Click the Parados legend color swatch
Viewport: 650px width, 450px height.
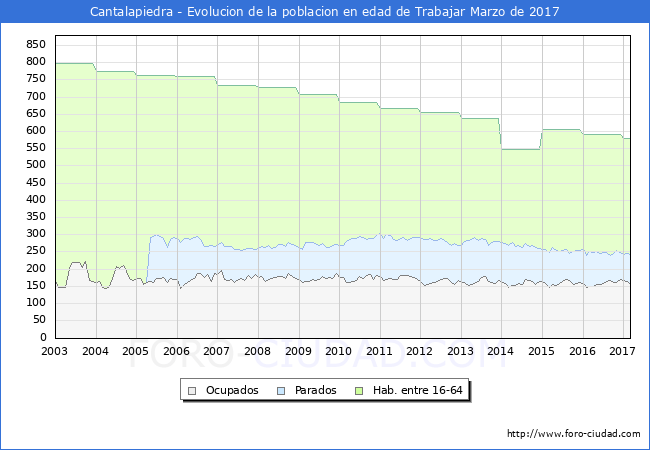(x=281, y=391)
